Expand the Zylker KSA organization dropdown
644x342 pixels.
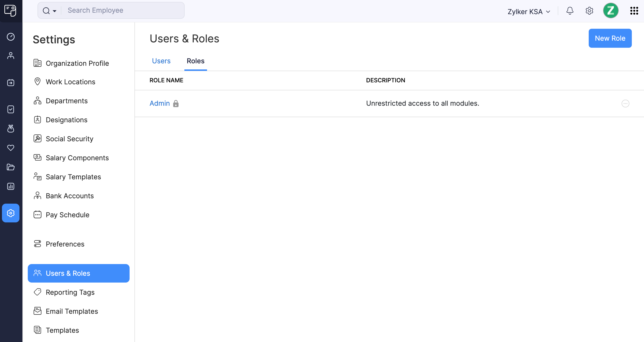[529, 11]
